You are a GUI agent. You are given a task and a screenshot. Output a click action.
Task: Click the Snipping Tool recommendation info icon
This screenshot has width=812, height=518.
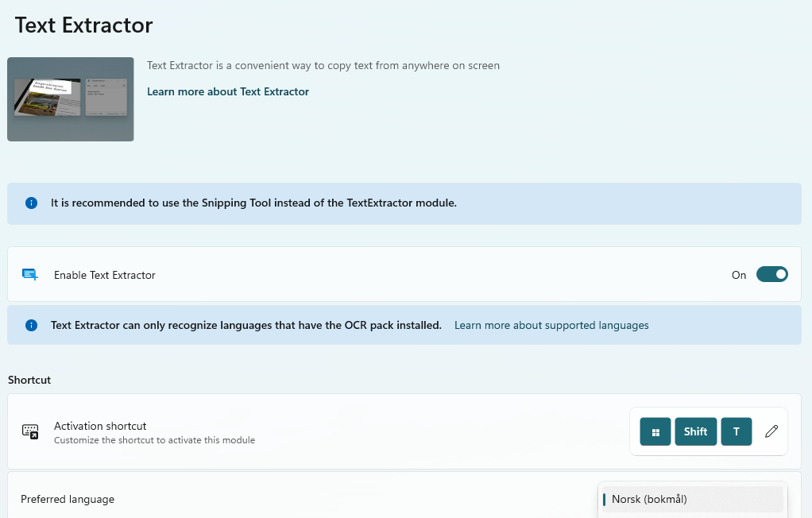pos(31,203)
